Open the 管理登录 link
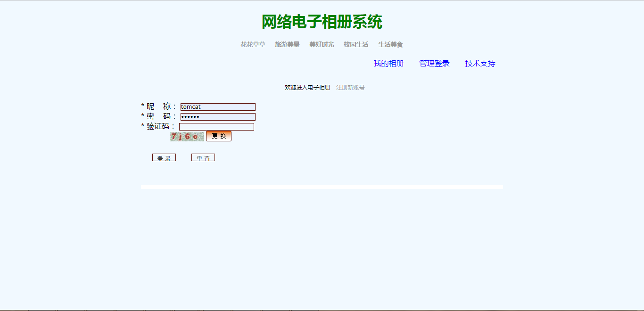Image resolution: width=644 pixels, height=311 pixels. (x=434, y=64)
